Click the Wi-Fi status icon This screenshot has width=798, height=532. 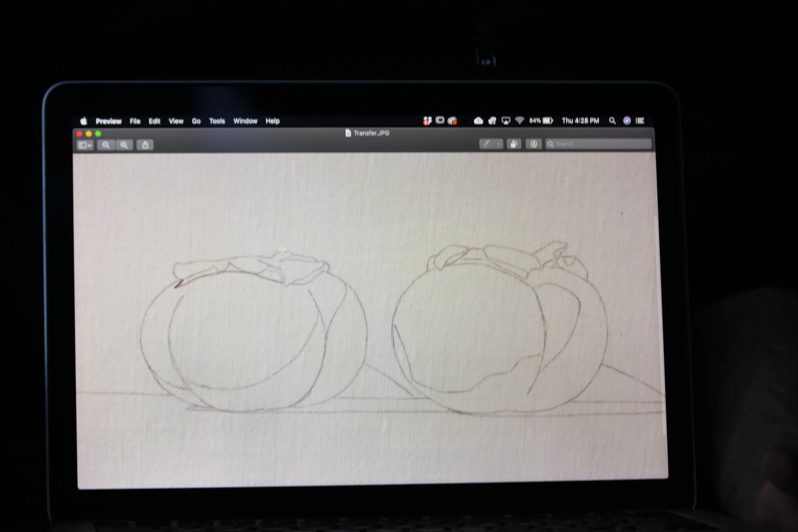pos(519,120)
